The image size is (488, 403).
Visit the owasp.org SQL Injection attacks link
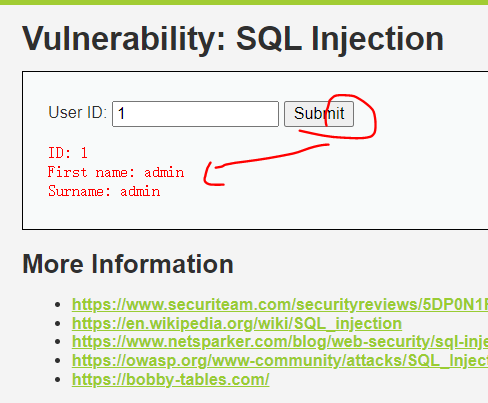[280, 360]
